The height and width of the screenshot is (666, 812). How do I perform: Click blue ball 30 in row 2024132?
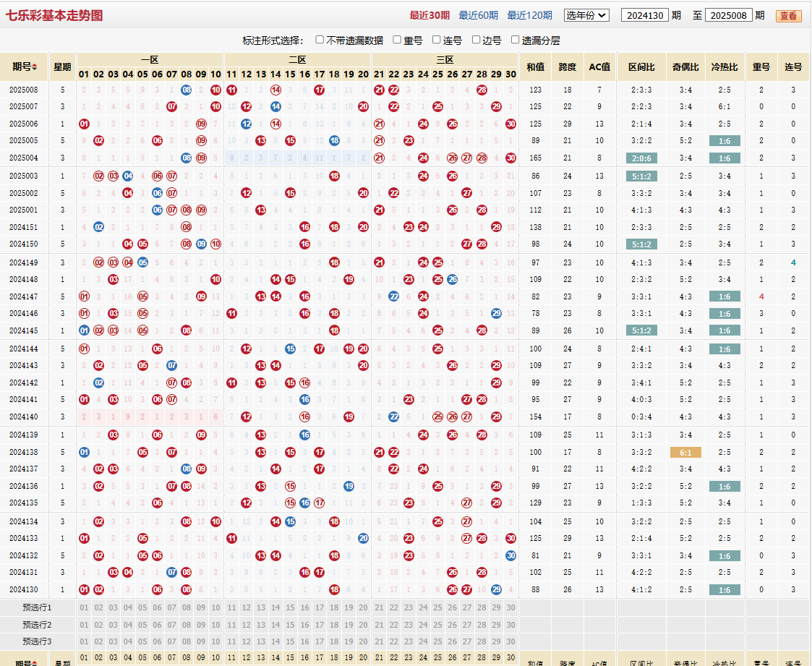point(511,555)
